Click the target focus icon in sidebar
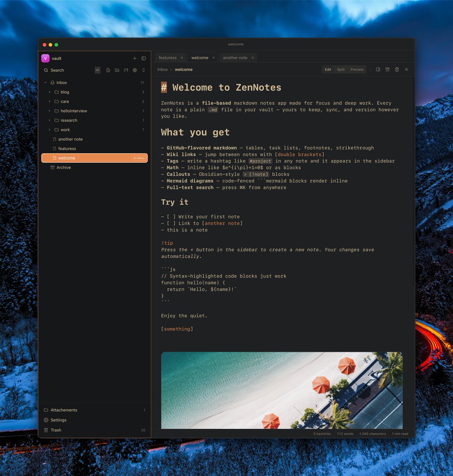 click(x=135, y=70)
